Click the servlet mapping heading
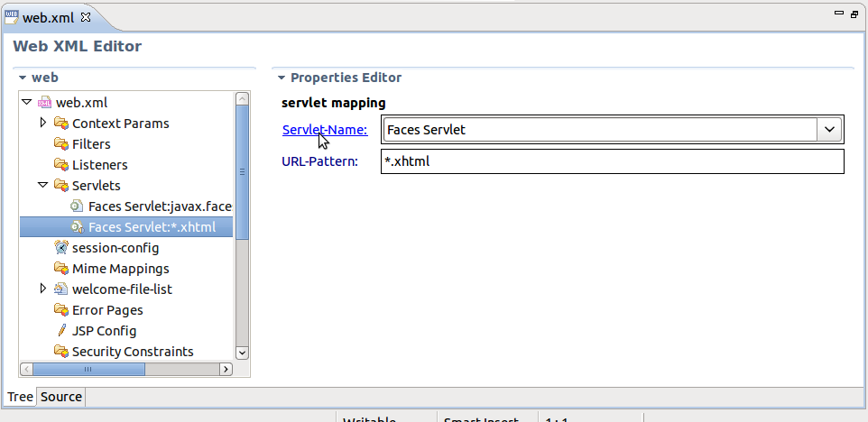The height and width of the screenshot is (422, 868). pos(333,103)
